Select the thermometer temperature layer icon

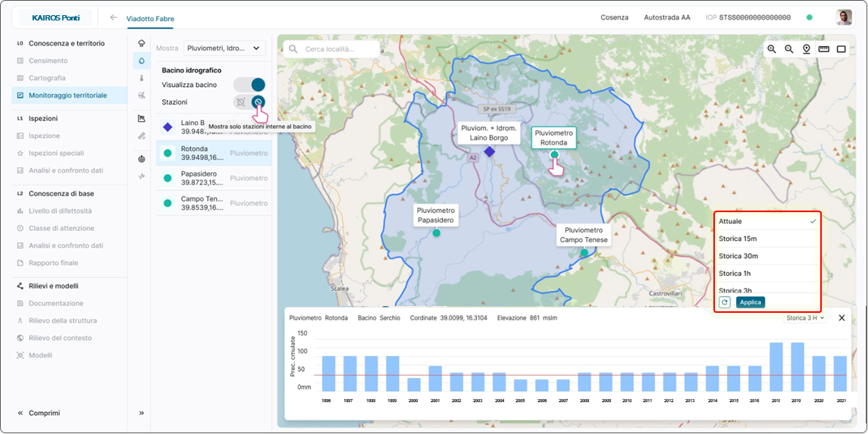(142, 78)
